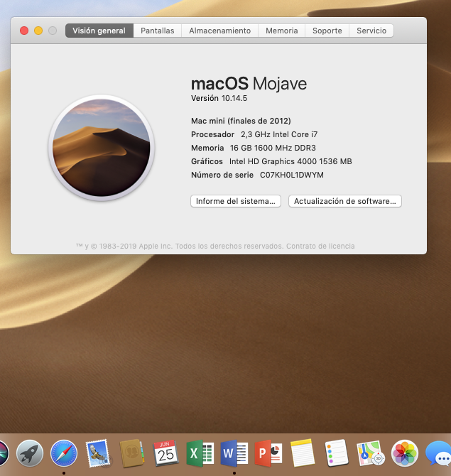
Task: Open the Notes app in Dock
Action: tap(303, 453)
